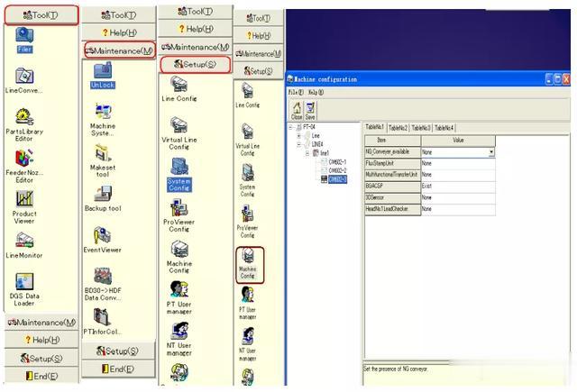Click the Item column header
This screenshot has height=392, width=577.
(392, 141)
